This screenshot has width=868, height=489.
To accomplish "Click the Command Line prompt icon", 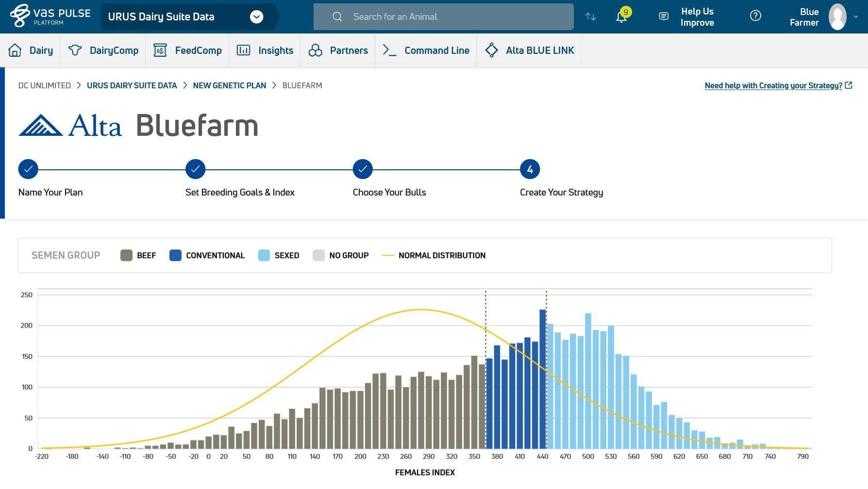I will pyautogui.click(x=389, y=50).
